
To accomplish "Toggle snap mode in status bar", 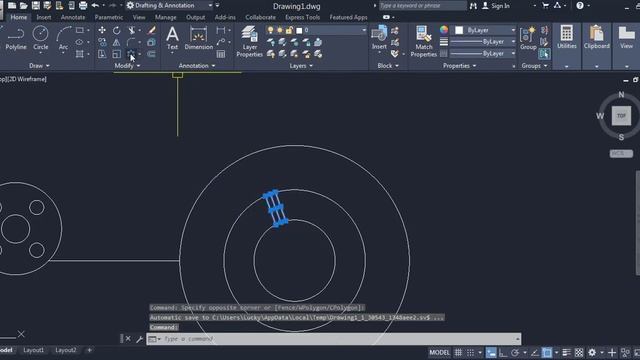I will point(471,353).
